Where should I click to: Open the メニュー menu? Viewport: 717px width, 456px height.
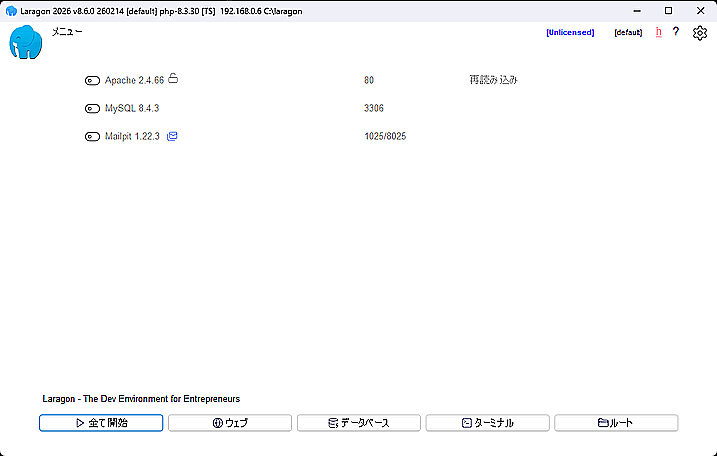pyautogui.click(x=67, y=32)
